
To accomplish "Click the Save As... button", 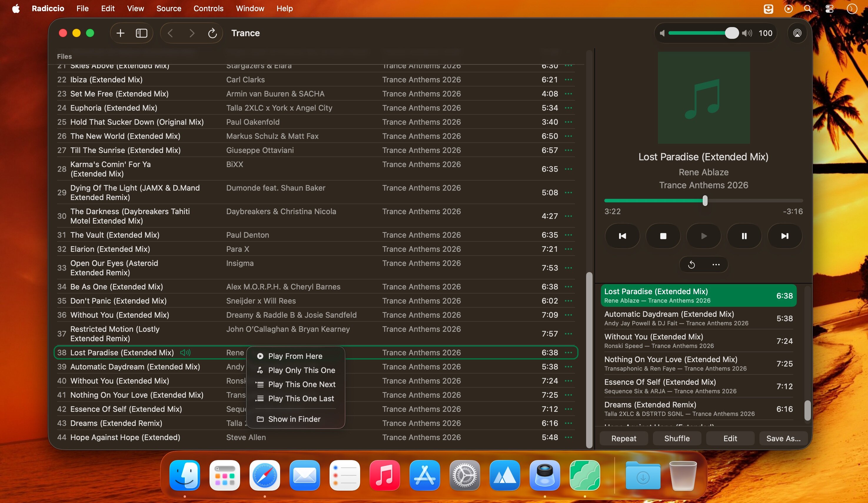I will pyautogui.click(x=783, y=438).
